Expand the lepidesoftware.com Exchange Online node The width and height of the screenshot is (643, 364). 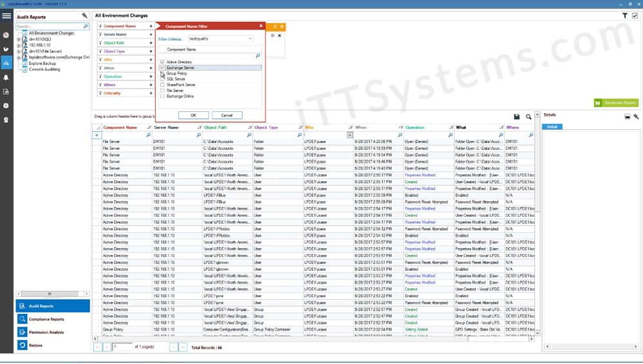click(19, 58)
